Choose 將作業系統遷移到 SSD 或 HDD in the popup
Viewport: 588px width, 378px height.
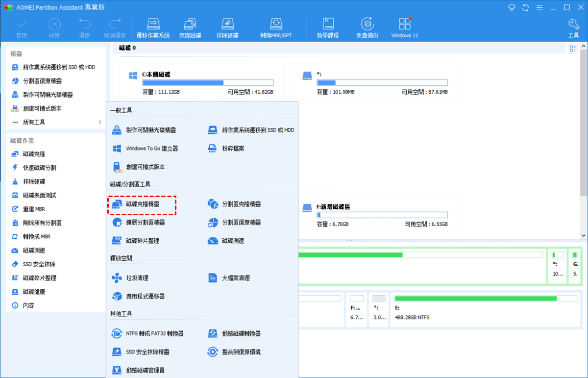[x=251, y=130]
